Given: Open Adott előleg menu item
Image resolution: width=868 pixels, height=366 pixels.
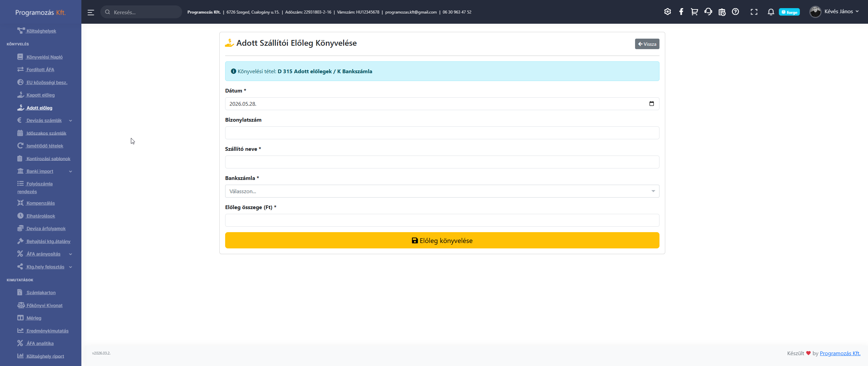Looking at the screenshot, I should pos(35,108).
